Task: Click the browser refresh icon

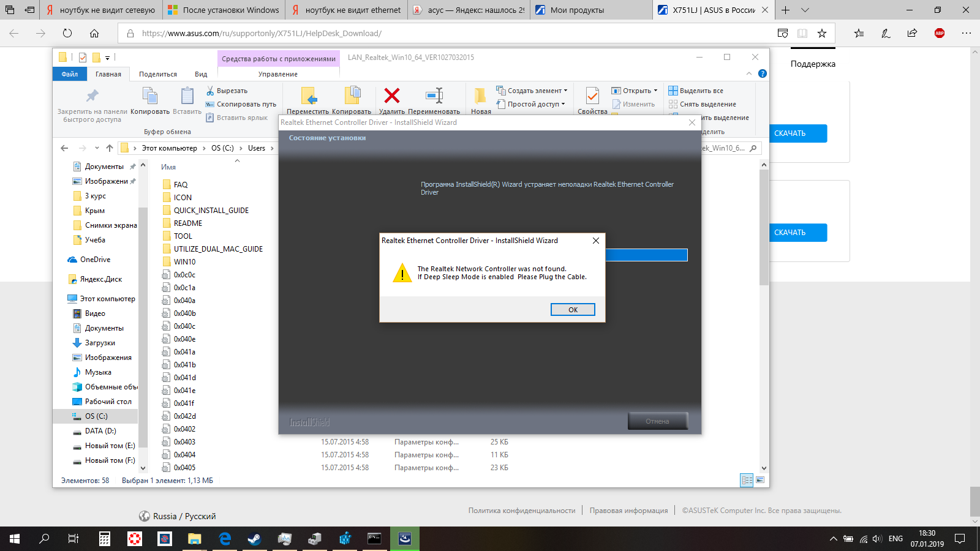Action: [67, 33]
